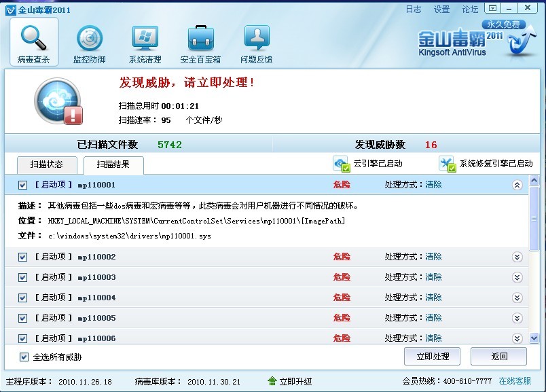This screenshot has width=546, height=392.
Task: Open 处理方式 清除 option for mp110002
Action: pos(433,257)
